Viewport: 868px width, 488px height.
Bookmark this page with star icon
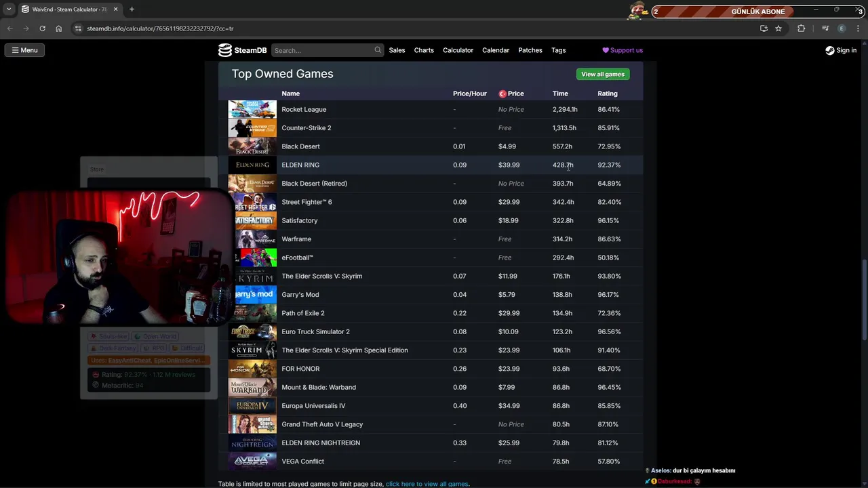coord(778,28)
